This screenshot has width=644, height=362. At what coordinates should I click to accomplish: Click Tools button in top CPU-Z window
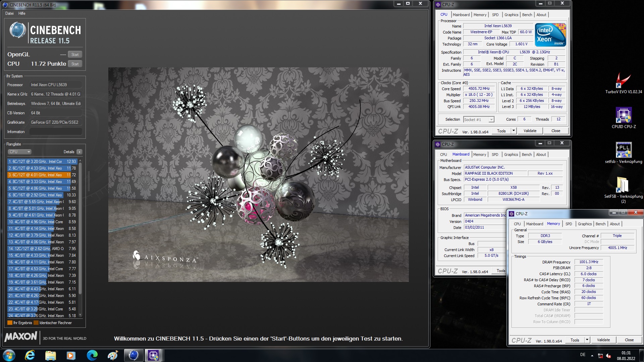tap(501, 131)
